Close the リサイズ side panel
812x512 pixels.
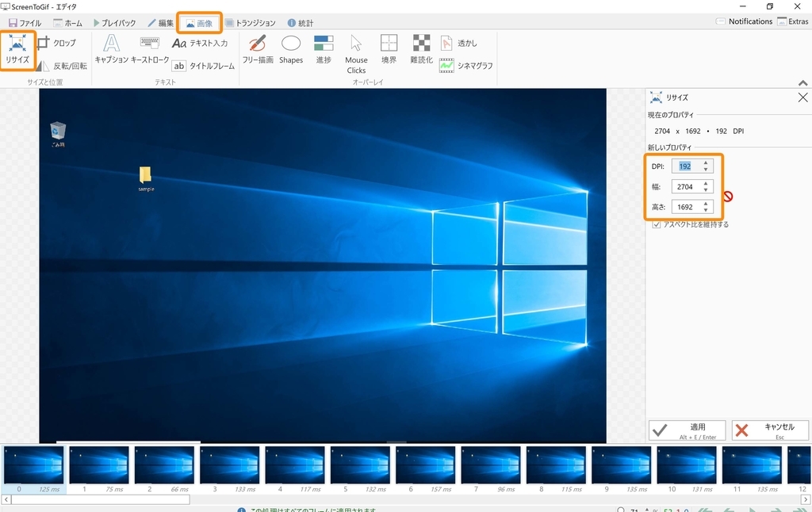[x=802, y=97]
